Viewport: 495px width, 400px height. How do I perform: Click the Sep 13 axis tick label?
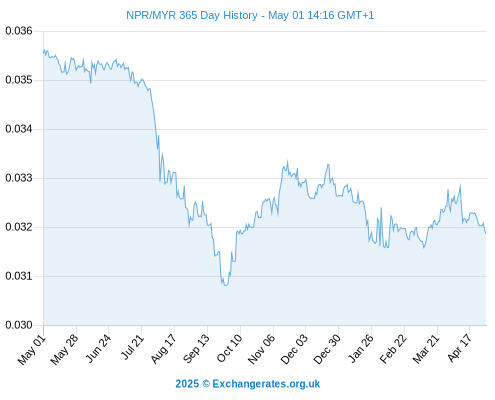click(x=196, y=348)
